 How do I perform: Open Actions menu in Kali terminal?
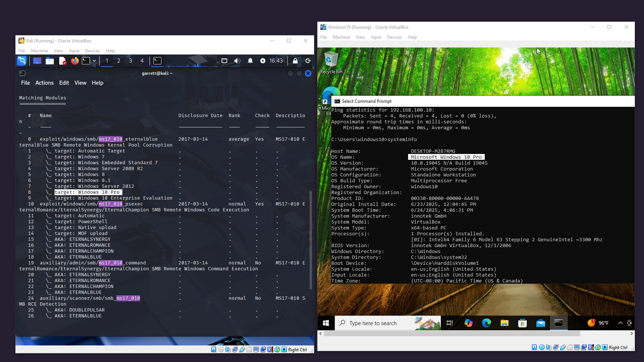tap(45, 83)
